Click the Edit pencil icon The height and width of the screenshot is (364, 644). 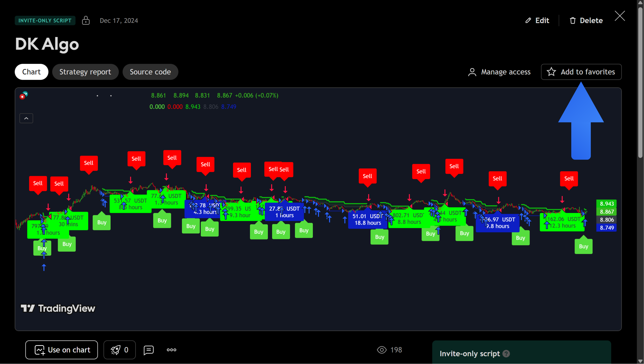528,20
